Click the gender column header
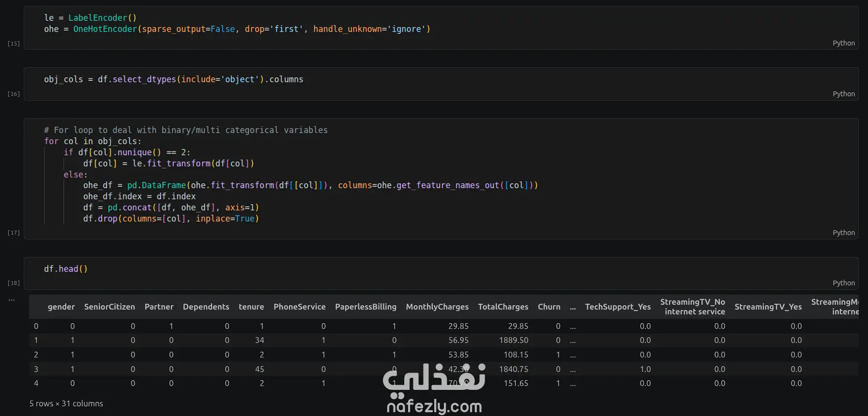 (x=61, y=307)
